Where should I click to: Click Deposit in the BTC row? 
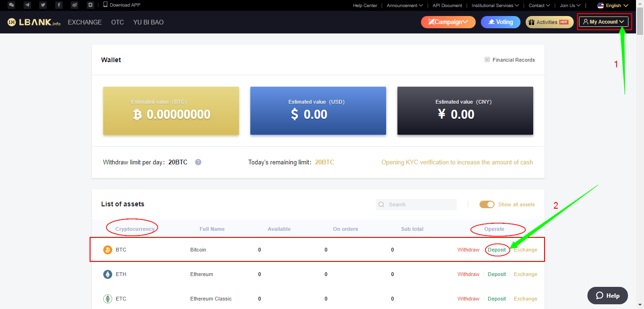pyautogui.click(x=497, y=250)
